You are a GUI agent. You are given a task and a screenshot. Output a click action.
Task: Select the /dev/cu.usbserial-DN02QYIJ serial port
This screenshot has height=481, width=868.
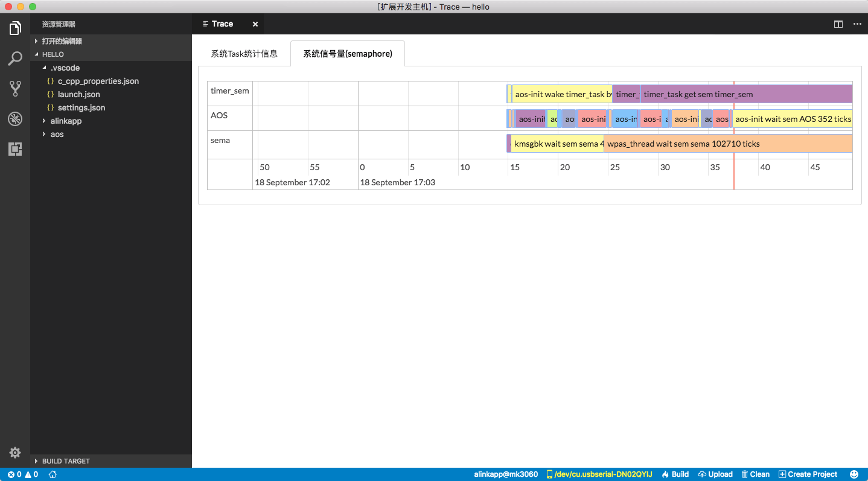click(x=599, y=474)
